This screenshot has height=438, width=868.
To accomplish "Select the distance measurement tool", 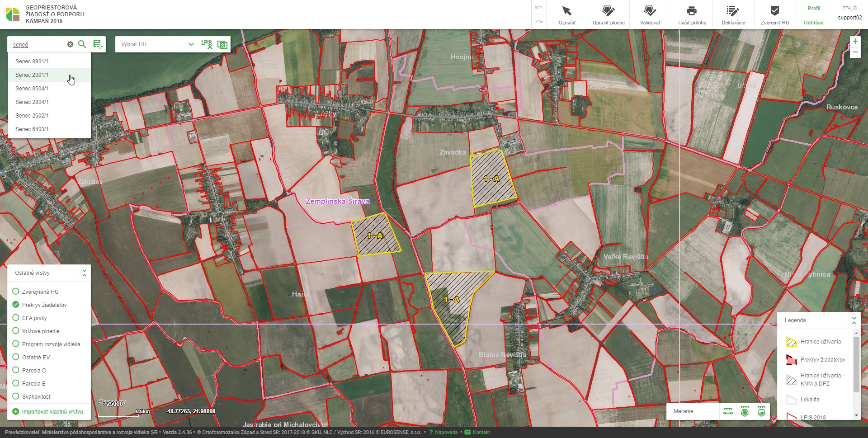I will click(728, 411).
